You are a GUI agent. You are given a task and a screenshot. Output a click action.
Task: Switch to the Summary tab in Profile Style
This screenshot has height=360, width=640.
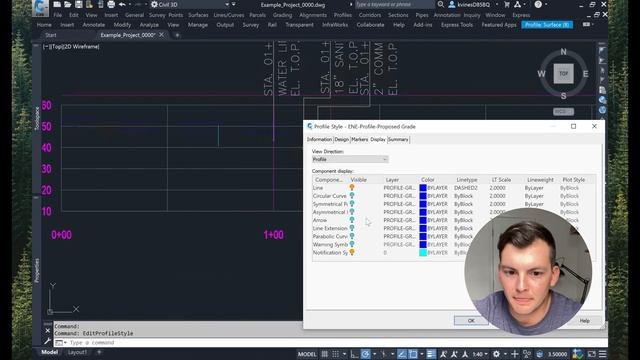point(398,140)
